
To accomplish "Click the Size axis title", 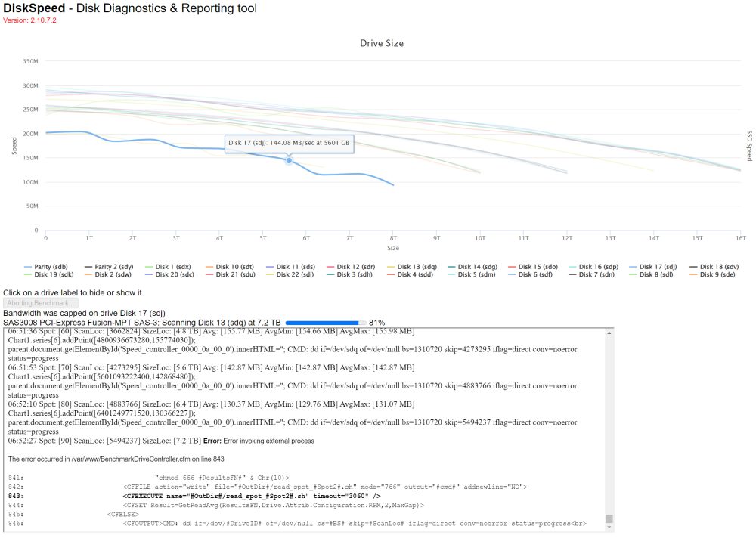I will [393, 248].
